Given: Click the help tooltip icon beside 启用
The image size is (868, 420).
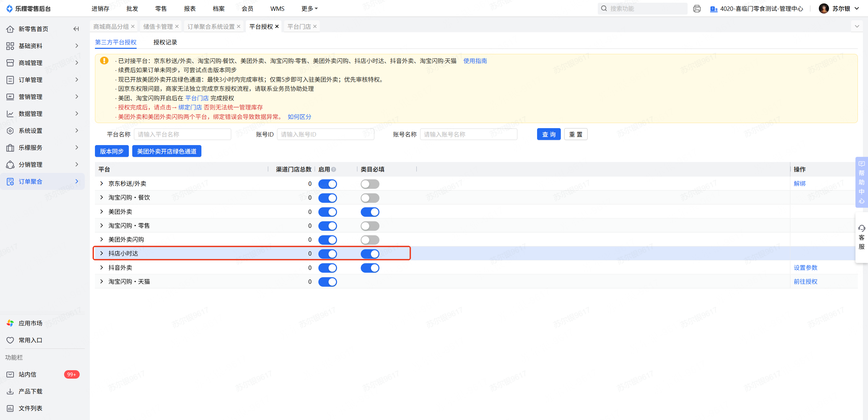Looking at the screenshot, I should coord(334,169).
